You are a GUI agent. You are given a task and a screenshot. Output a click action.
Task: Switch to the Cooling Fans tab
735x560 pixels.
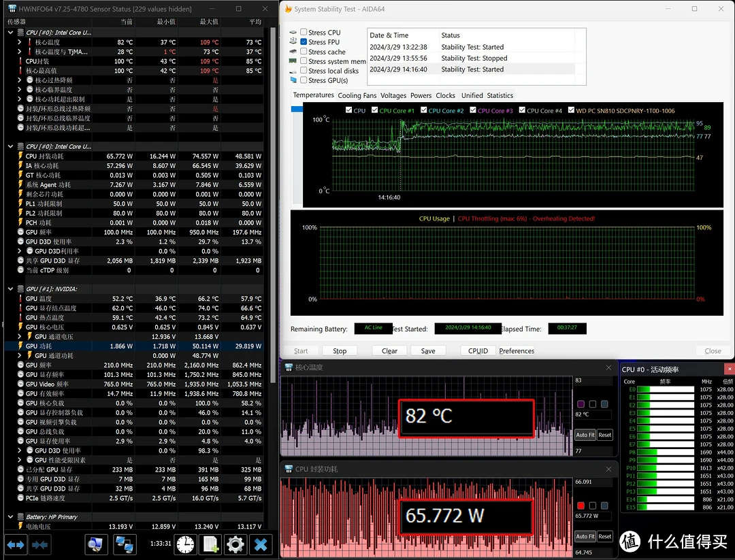click(x=357, y=95)
